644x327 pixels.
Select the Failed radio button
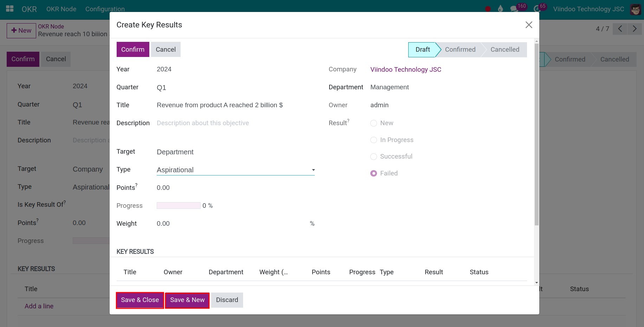click(x=373, y=173)
